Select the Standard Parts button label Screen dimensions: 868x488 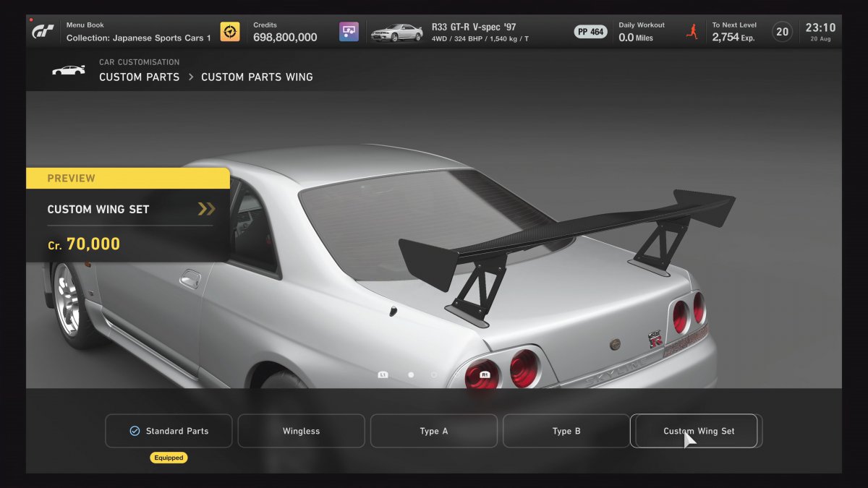177,431
